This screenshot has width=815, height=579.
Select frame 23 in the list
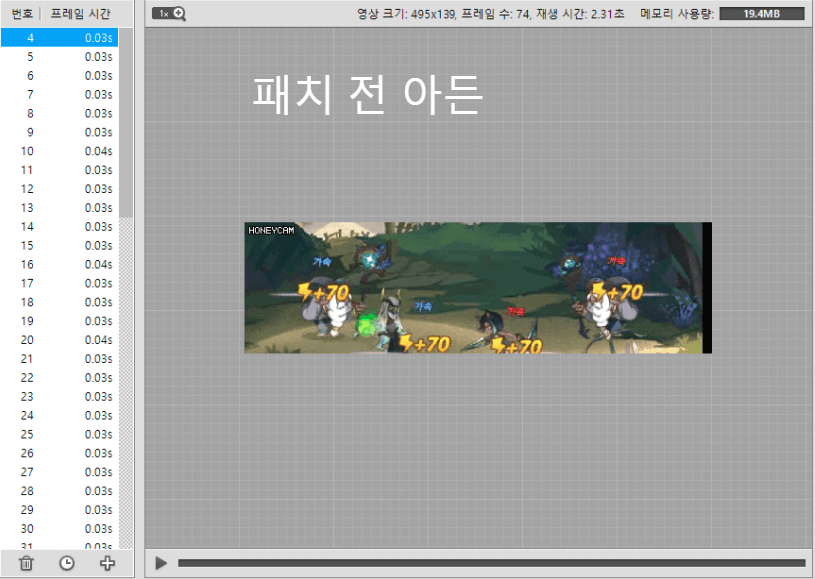[x=59, y=397]
